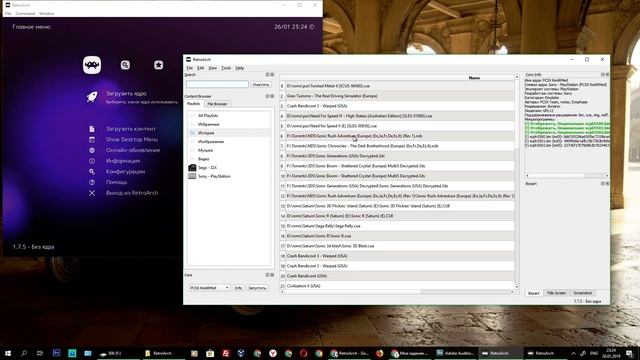Click the playlist table vertical scrollbar
The image size is (640, 360).
517,182
